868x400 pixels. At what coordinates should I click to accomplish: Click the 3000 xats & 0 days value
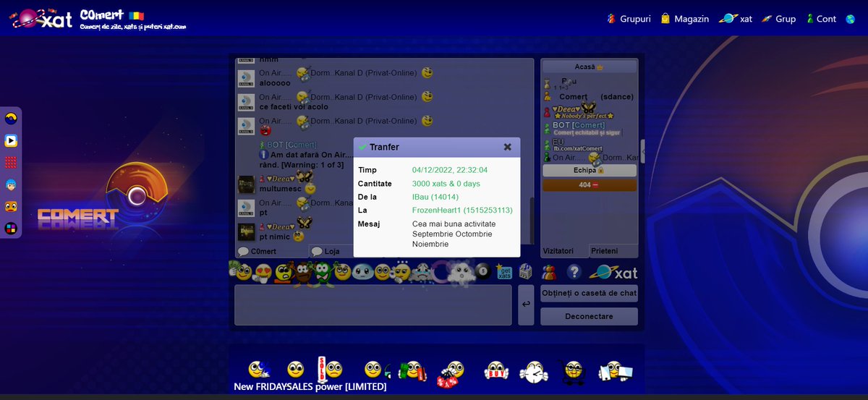click(x=446, y=184)
